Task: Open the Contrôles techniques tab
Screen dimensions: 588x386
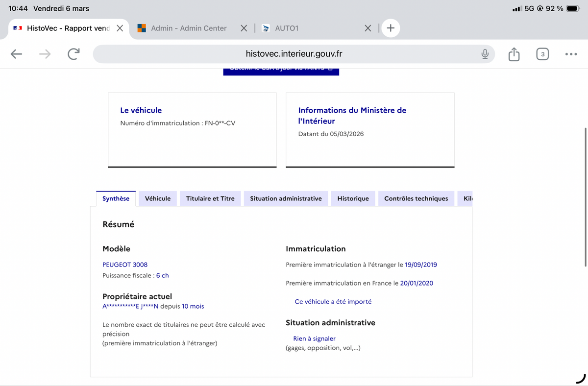Action: pos(416,198)
